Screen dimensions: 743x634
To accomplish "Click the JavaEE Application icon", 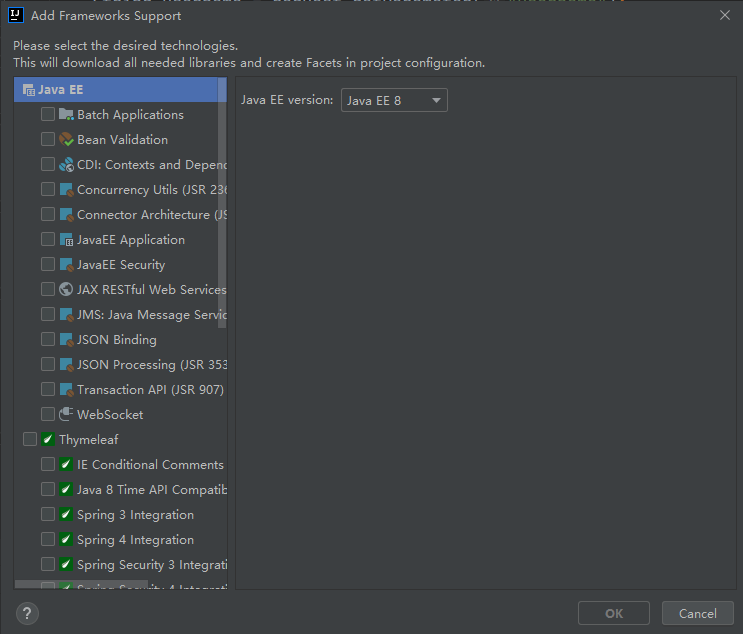I will 66,240.
